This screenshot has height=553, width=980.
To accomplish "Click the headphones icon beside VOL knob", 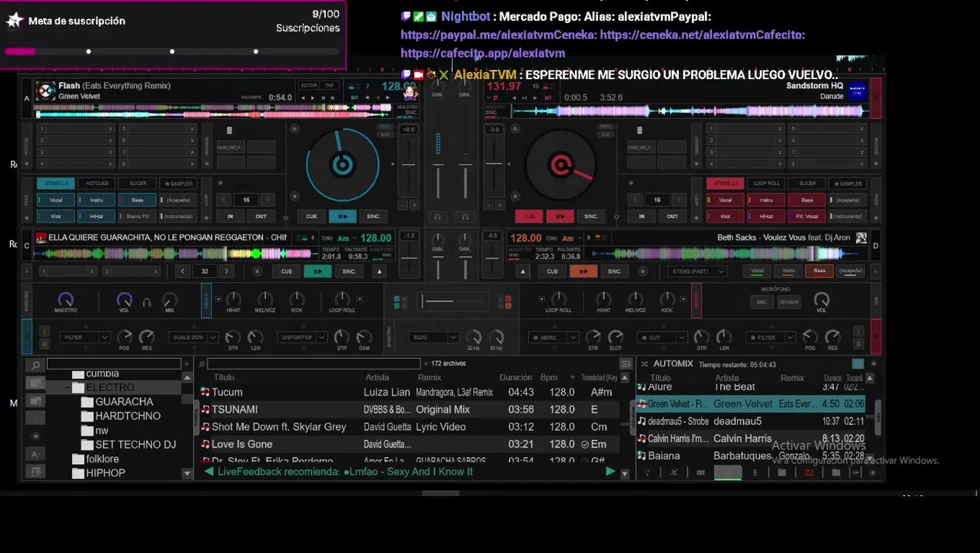I will (x=147, y=303).
